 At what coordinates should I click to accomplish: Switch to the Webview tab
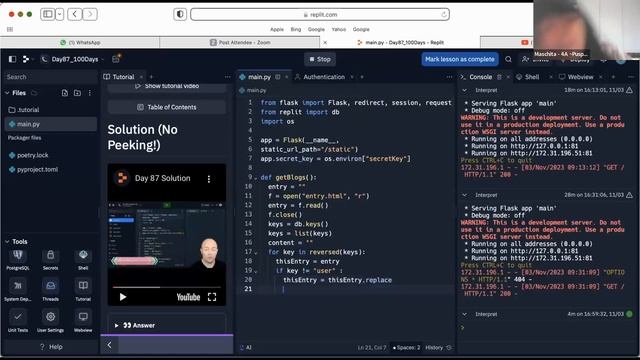point(580,77)
